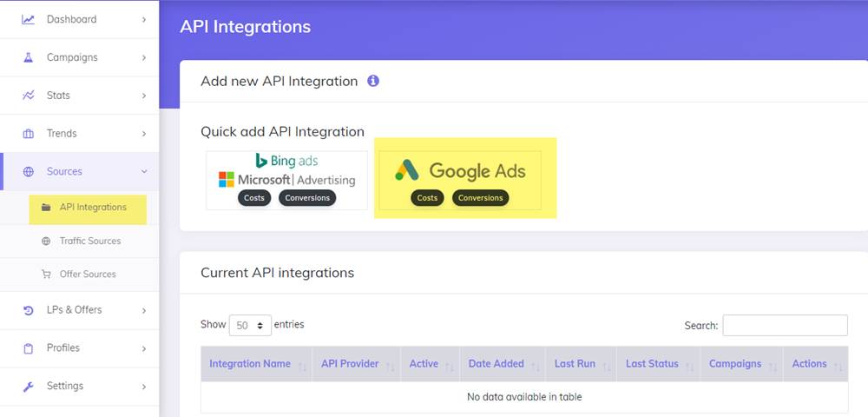868x417 pixels.
Task: Click the Dashboard chart icon
Action: (x=28, y=19)
